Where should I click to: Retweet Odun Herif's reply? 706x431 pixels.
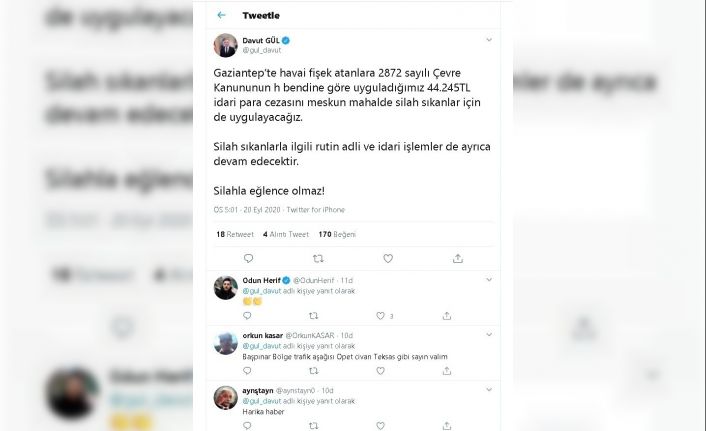click(314, 316)
